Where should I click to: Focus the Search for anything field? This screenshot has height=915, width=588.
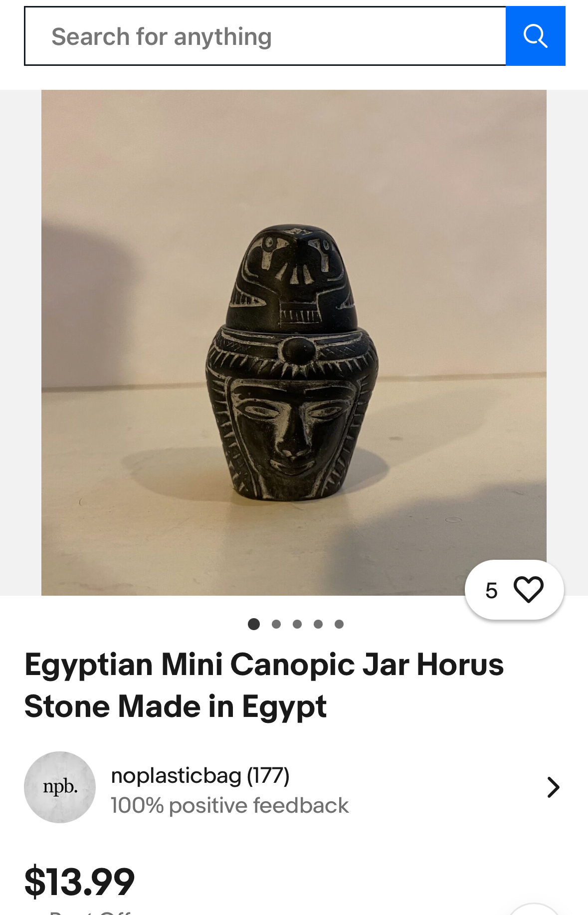[265, 36]
